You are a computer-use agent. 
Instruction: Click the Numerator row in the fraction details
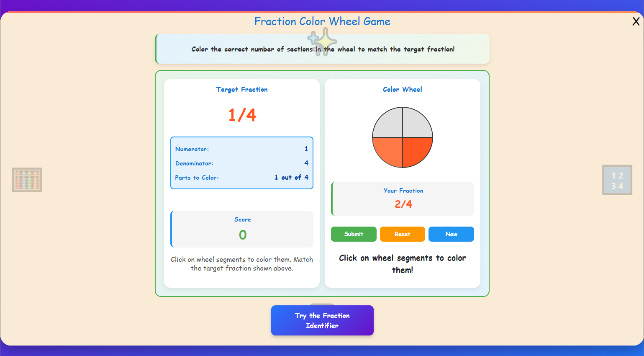click(242, 149)
